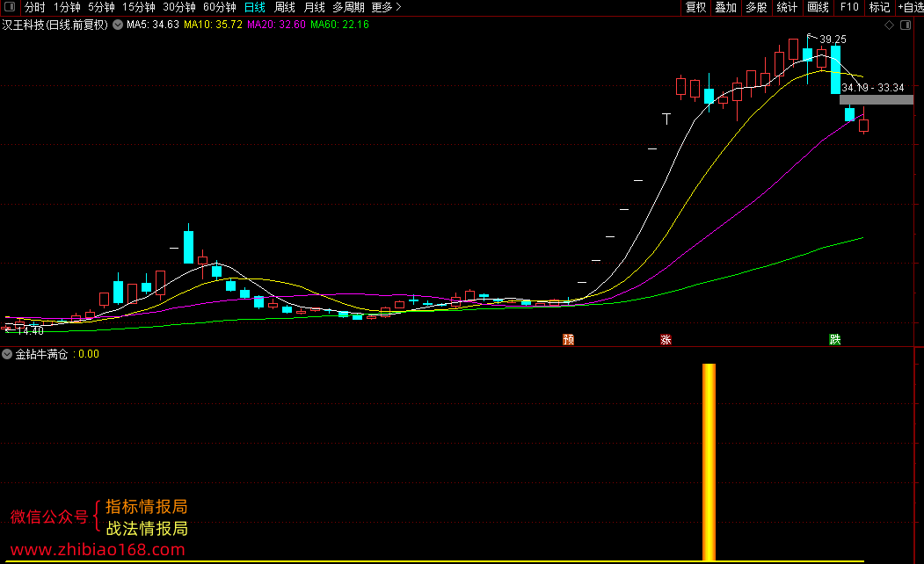Image resolution: width=924 pixels, height=564 pixels.
Task: Open the 预 forecast marker
Action: point(569,340)
